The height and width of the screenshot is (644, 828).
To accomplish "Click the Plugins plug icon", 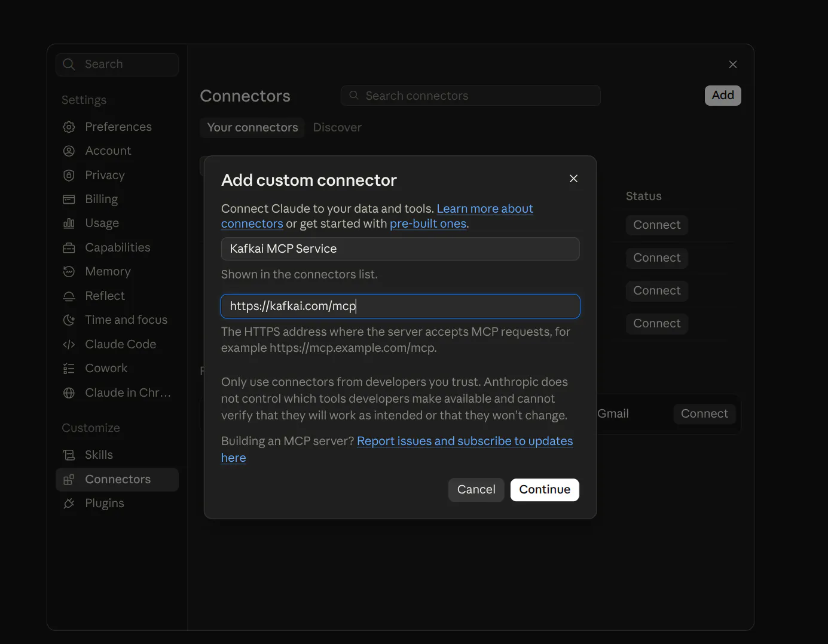I will coord(69,503).
